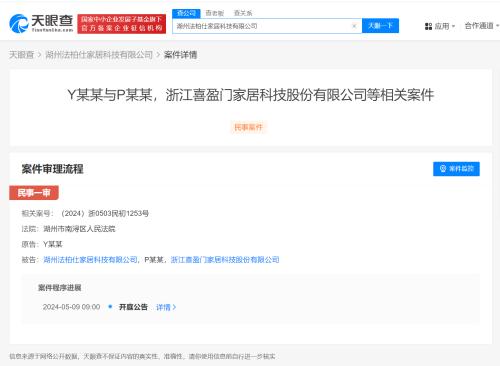Select case number (2024)浙0503民初1253号
Image resolution: width=500 pixels, height=366 pixels.
tap(105, 213)
